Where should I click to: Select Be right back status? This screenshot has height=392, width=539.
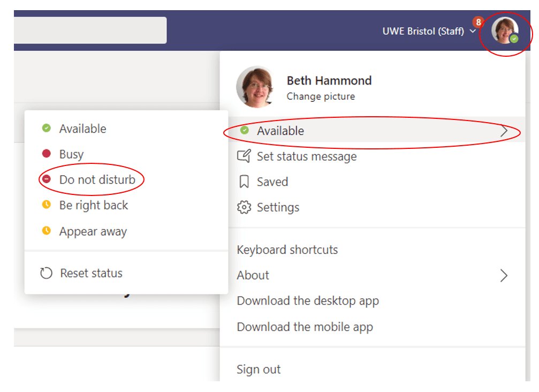[x=126, y=205]
